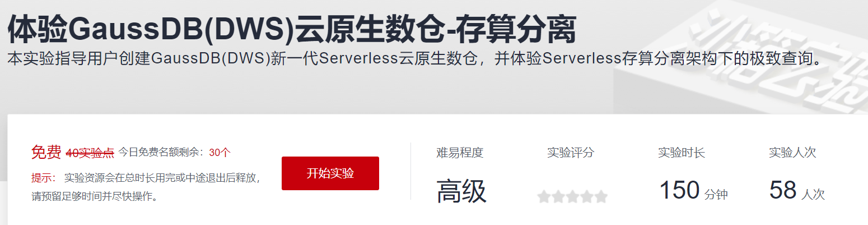Click the red 开始实验 button

[x=330, y=173]
